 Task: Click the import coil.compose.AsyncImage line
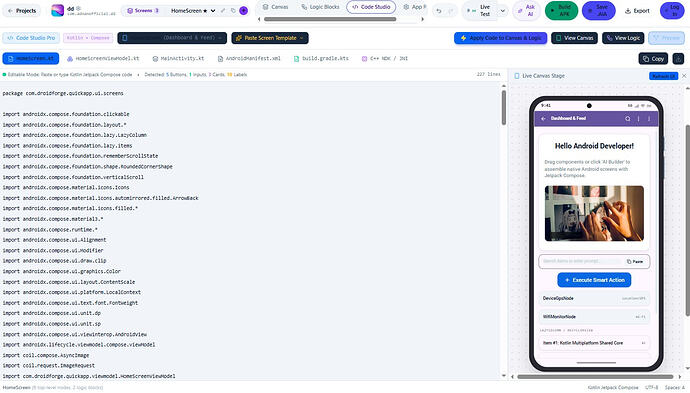pos(46,355)
